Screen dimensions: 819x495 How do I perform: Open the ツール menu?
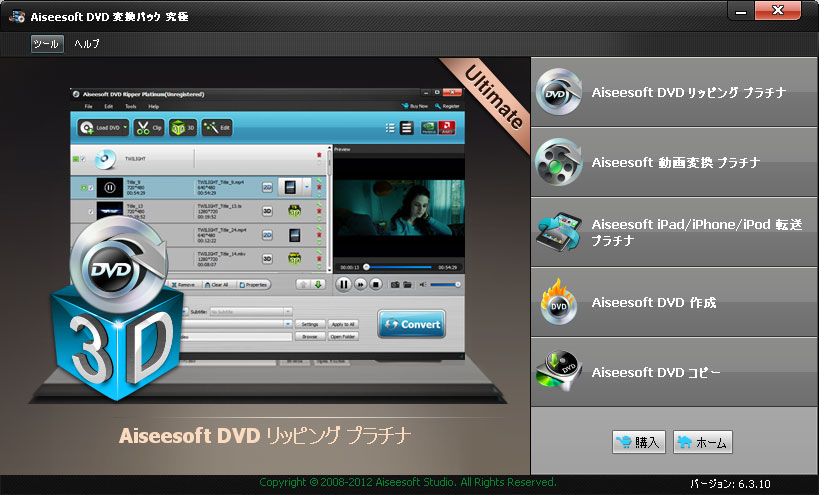pyautogui.click(x=46, y=44)
